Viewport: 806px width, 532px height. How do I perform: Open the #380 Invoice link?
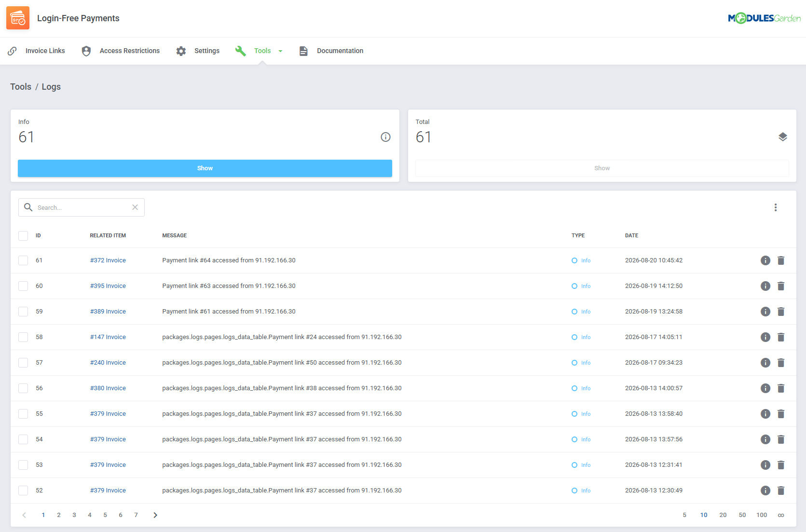108,388
